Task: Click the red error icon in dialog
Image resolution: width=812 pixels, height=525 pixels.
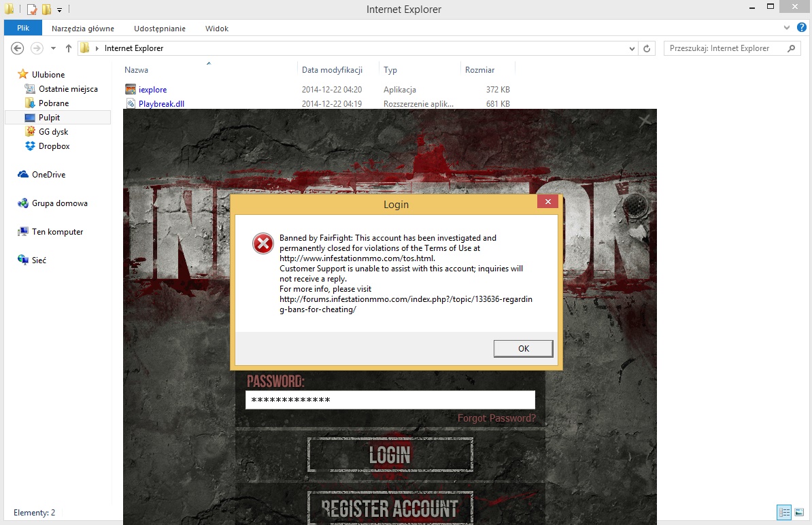Action: tap(263, 243)
